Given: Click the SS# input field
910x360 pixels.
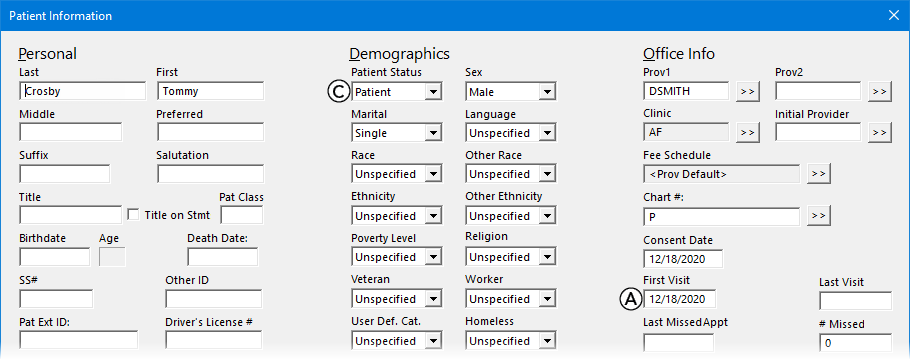Looking at the screenshot, I should tap(56, 298).
